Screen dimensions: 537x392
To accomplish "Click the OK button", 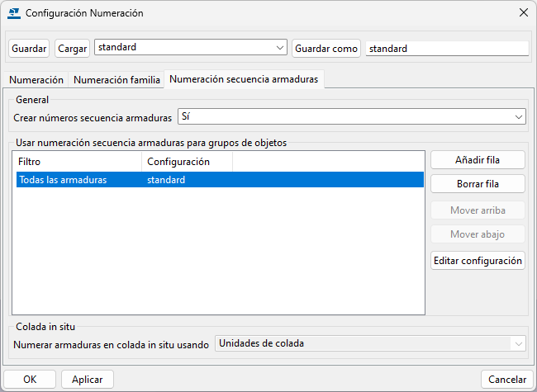I will click(30, 380).
